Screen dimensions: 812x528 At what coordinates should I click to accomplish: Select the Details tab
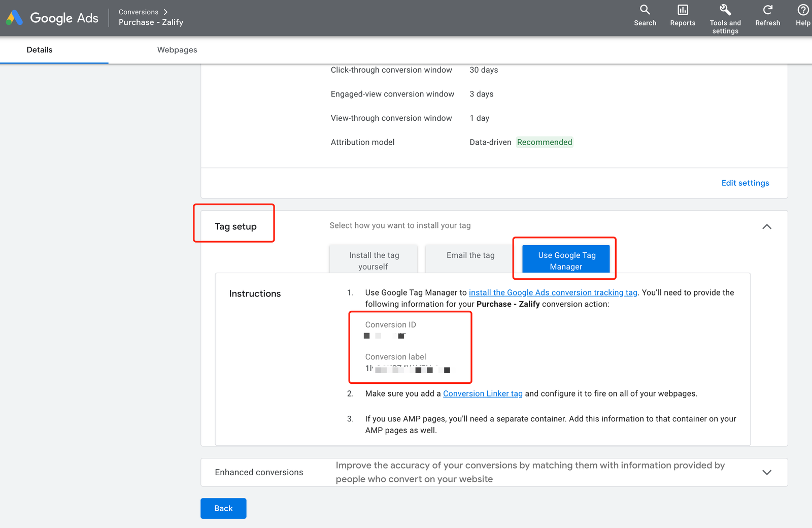point(40,50)
